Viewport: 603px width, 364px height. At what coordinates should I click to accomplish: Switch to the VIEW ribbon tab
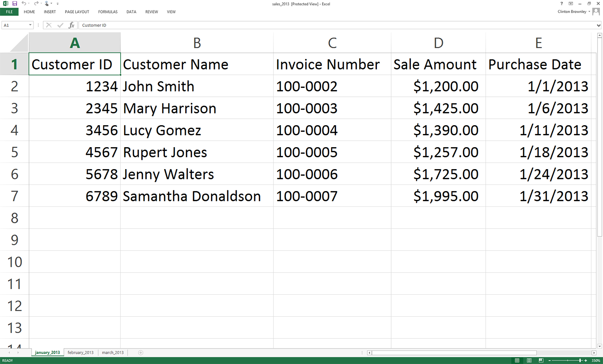point(171,12)
